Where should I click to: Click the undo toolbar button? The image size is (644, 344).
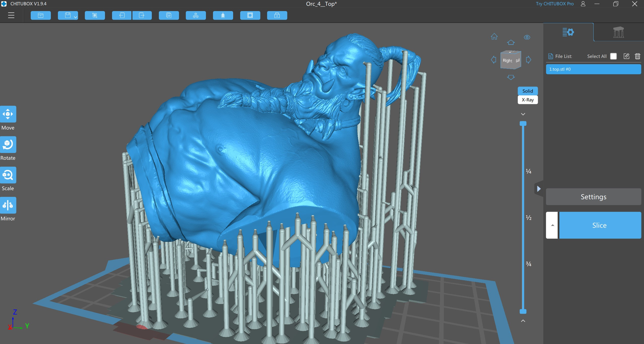click(x=122, y=15)
